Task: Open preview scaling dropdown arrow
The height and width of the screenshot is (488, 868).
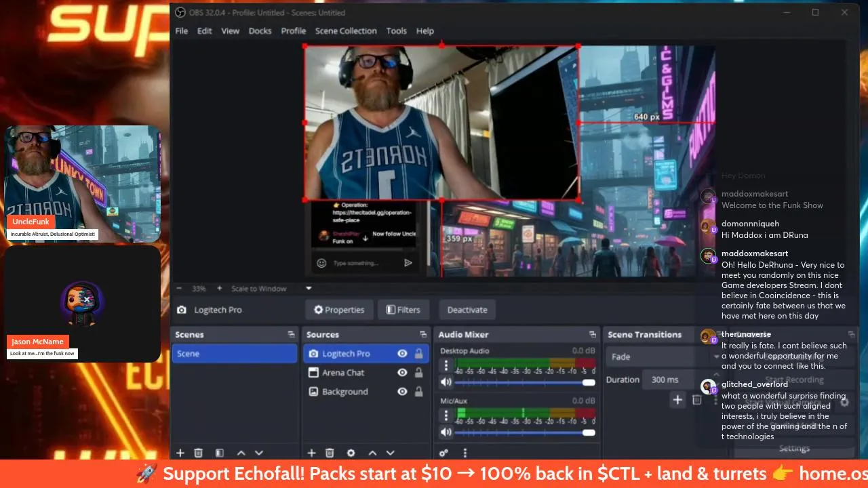Action: (x=309, y=288)
